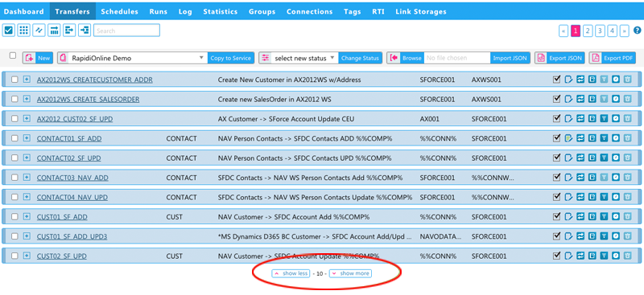Expand the CONTACT02_SF_UPD row plus icon
Screen dimensions: 644x295
[27, 158]
